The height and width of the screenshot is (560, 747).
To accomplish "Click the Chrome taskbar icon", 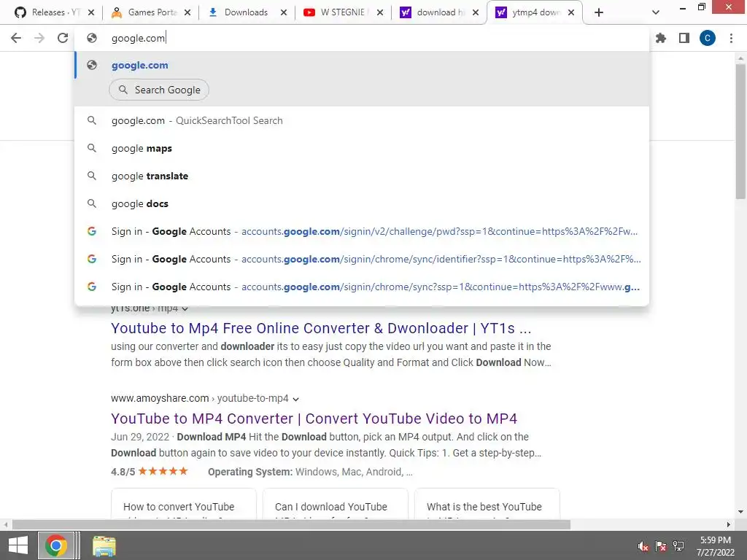I will pyautogui.click(x=56, y=545).
